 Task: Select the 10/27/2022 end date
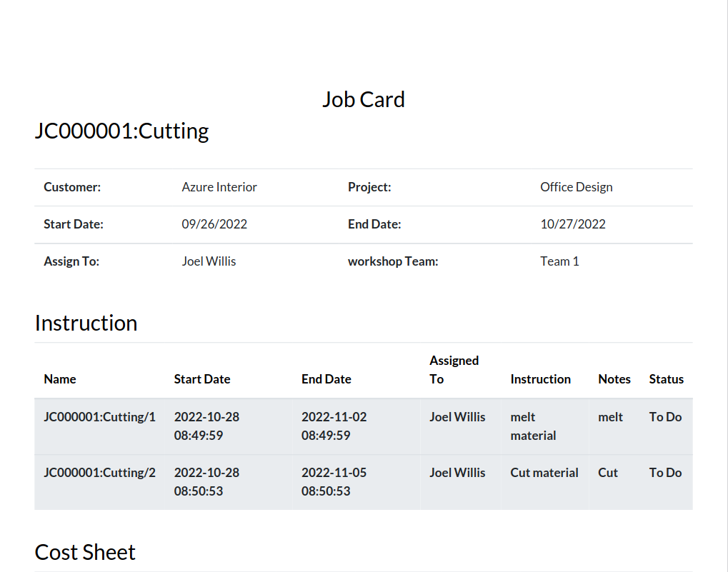572,224
